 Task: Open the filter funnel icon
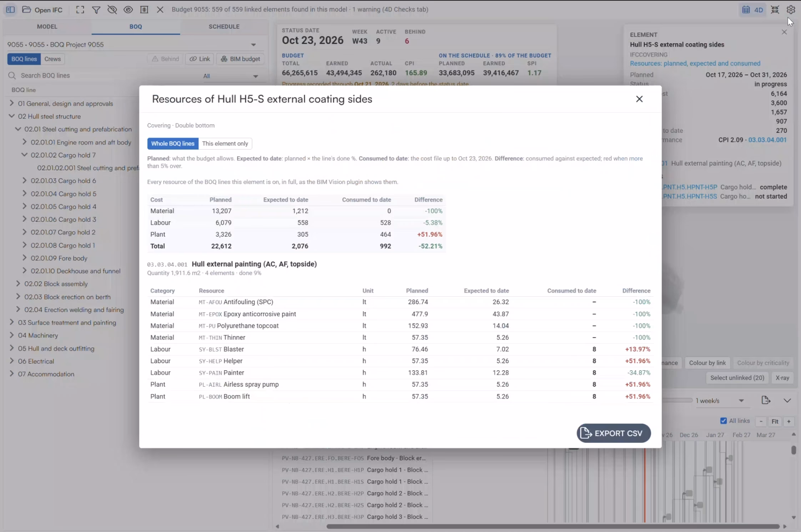96,10
